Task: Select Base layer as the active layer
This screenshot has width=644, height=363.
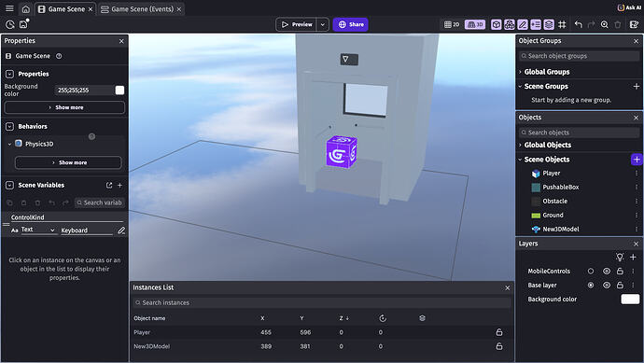Action: pyautogui.click(x=591, y=285)
